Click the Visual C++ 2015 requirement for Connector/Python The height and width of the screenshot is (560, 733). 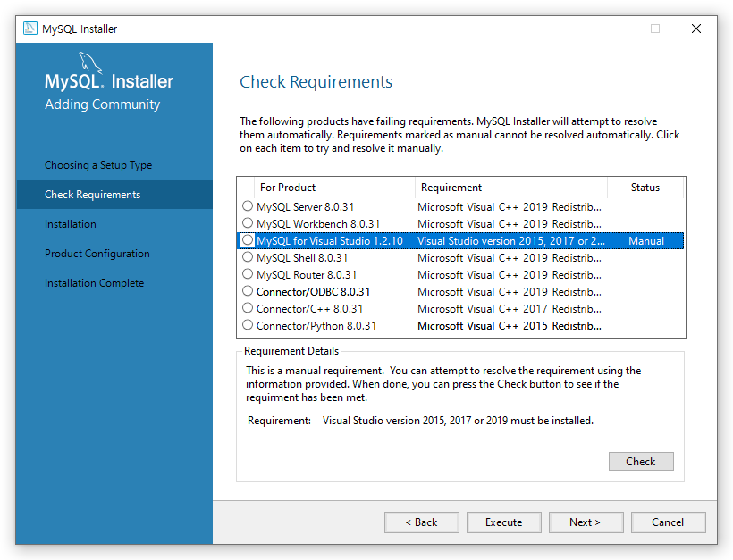[x=510, y=325]
